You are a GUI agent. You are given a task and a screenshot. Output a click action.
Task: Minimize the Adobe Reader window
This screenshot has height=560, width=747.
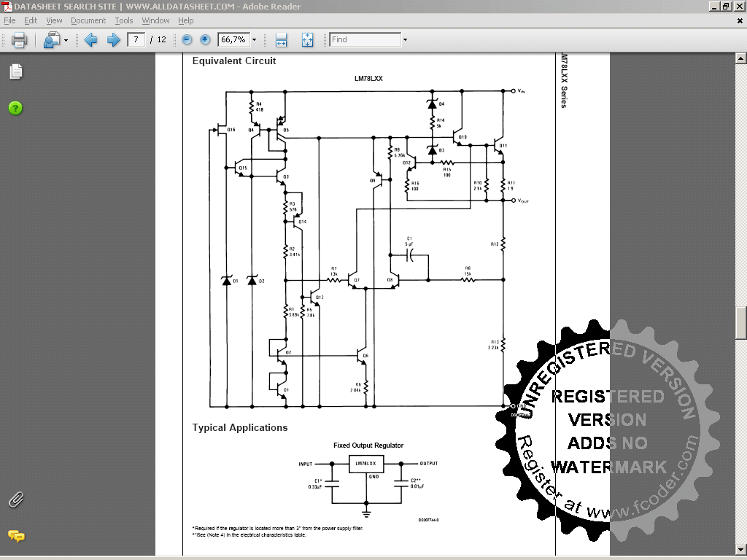coord(713,6)
